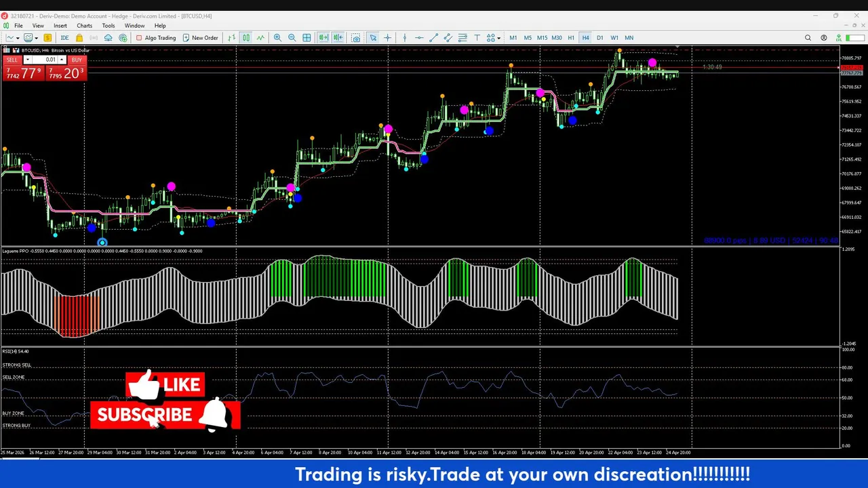Click the buy price 7795 20 panel
This screenshot has height=488, width=868.
click(66, 73)
